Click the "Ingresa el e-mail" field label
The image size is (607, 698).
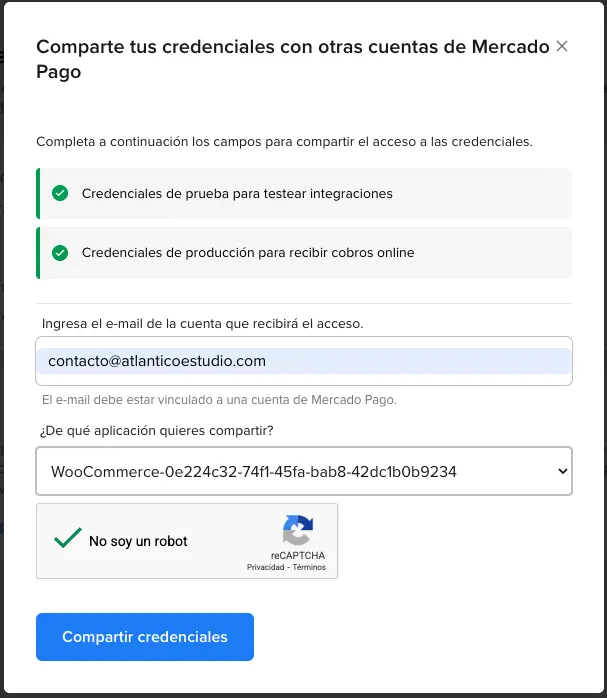202,323
